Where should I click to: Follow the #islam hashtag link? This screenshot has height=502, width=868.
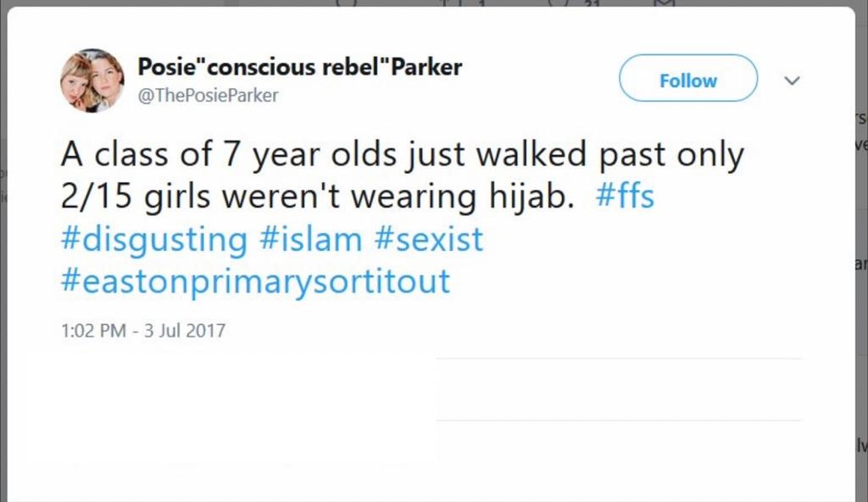pos(310,239)
